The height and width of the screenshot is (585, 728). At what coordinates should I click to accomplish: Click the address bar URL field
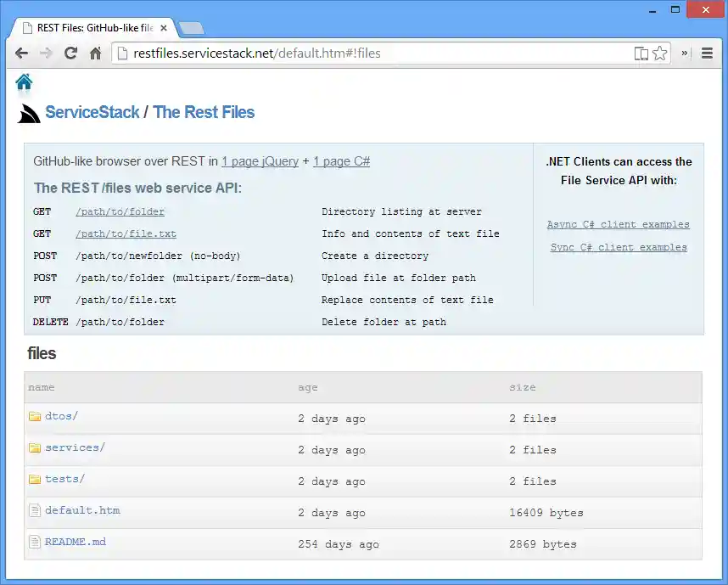(373, 53)
